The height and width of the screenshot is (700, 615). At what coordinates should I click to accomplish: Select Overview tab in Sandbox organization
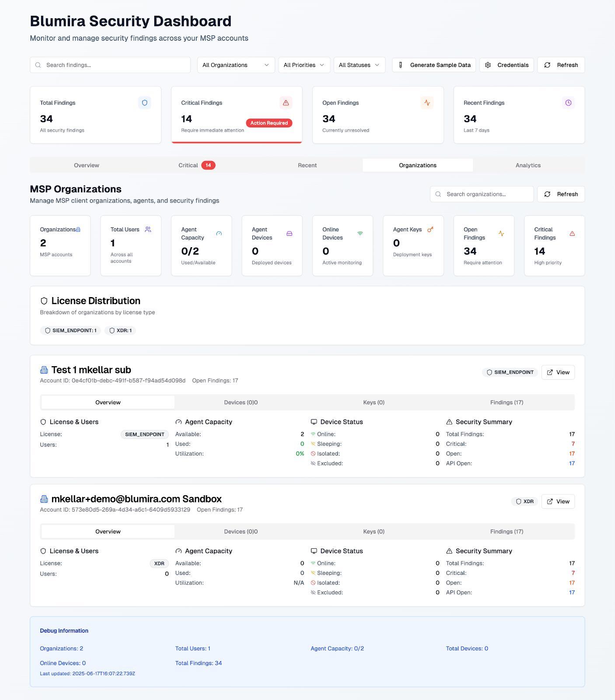108,532
